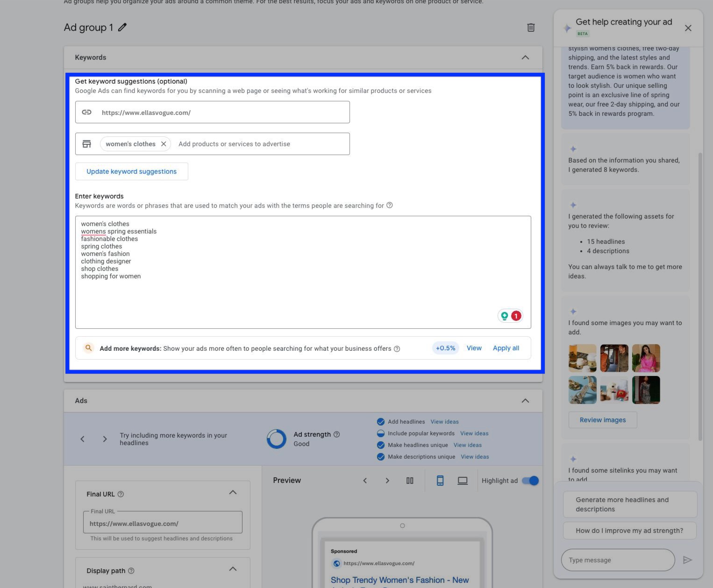
Task: Open the red error count badge
Action: [x=516, y=316]
